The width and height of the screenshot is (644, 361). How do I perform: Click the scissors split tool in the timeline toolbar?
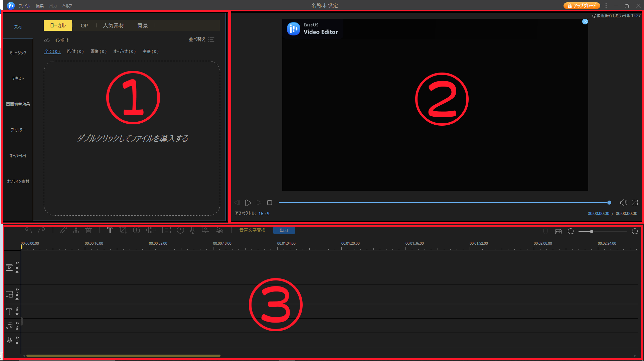(x=76, y=230)
